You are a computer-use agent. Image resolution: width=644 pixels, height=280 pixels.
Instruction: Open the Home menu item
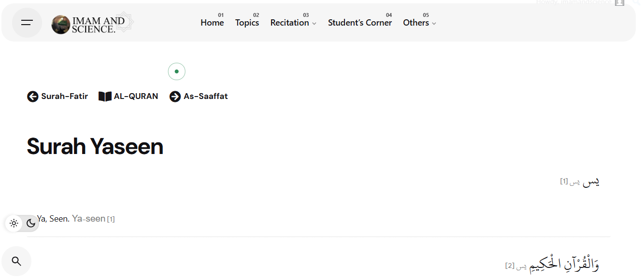click(x=212, y=23)
